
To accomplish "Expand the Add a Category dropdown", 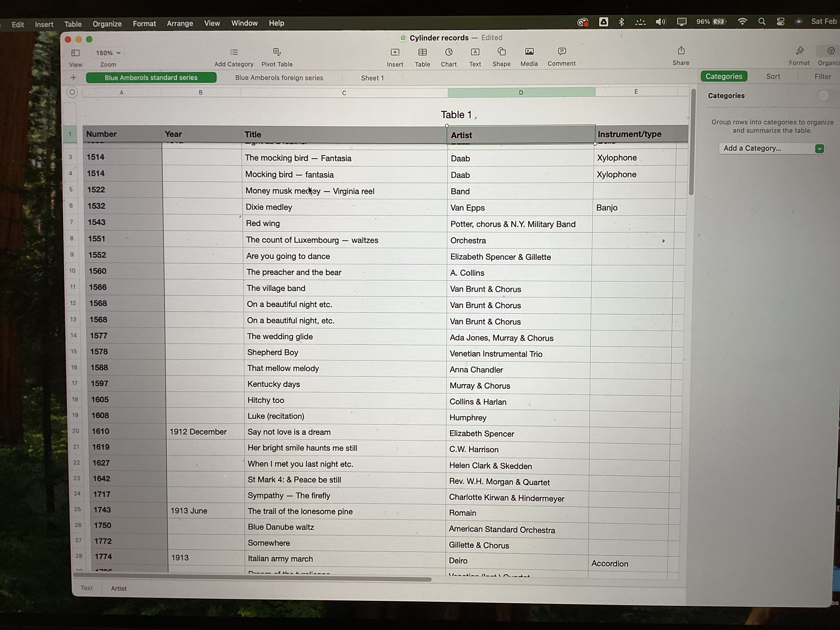I will (819, 148).
